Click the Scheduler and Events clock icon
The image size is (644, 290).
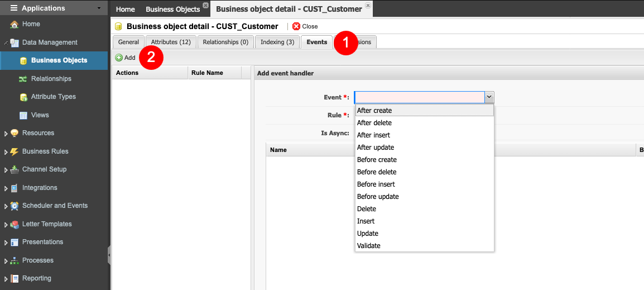pos(15,206)
